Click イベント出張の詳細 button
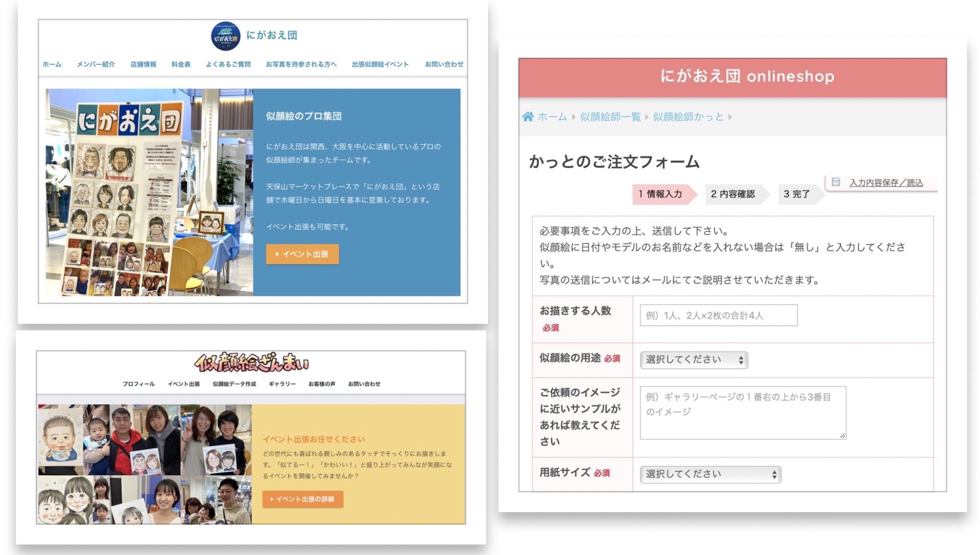Viewport: 980px width, 555px height. pyautogui.click(x=303, y=499)
